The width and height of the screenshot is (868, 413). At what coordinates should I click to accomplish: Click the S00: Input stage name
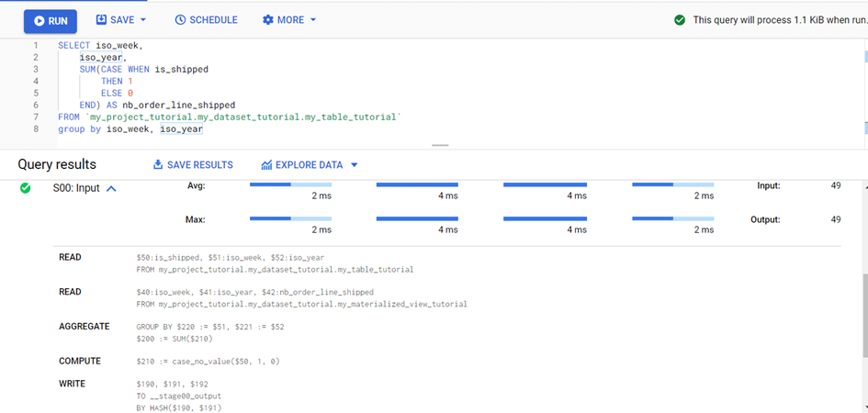[x=77, y=188]
